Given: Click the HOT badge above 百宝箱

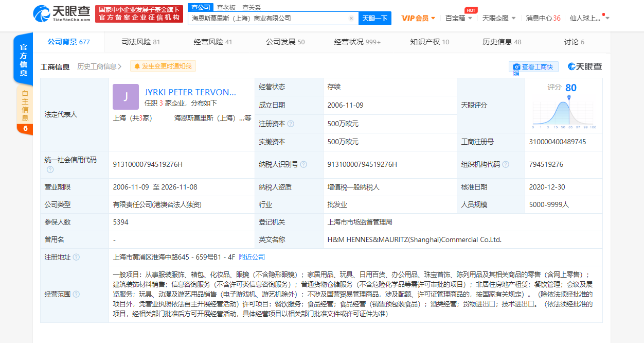Looking at the screenshot, I should click(470, 10).
